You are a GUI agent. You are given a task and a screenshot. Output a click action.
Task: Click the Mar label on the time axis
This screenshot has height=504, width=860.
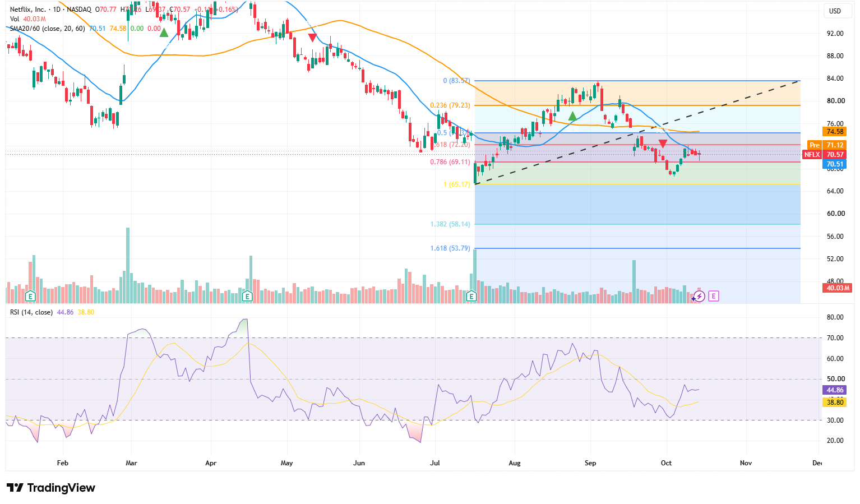131,463
